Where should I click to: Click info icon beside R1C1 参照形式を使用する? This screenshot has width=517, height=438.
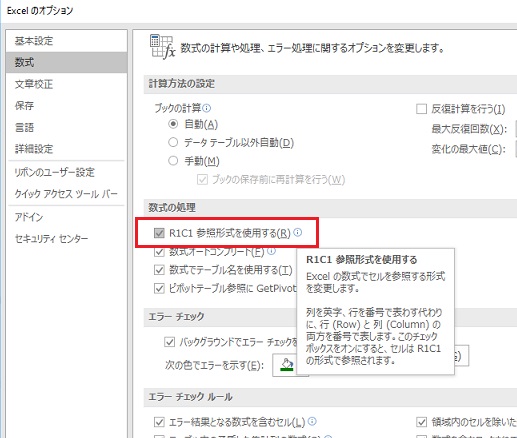298,232
